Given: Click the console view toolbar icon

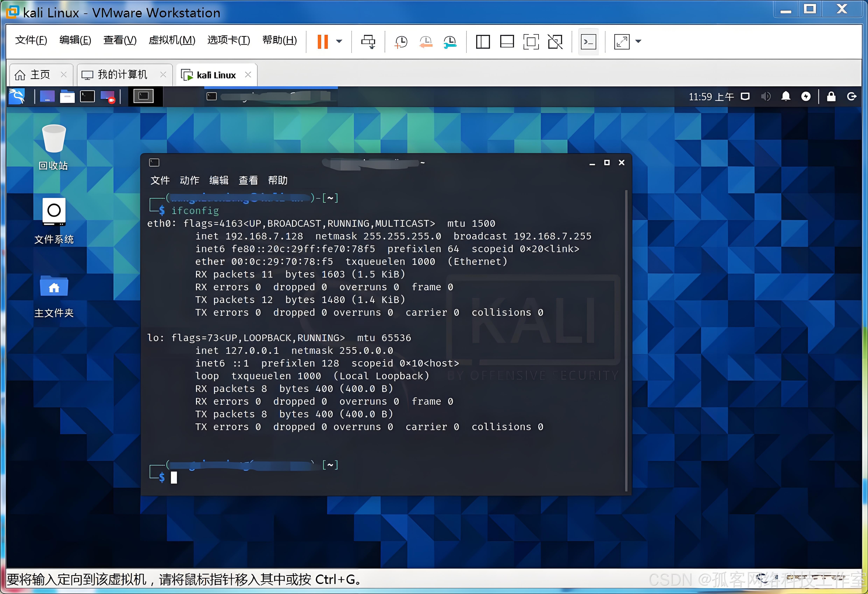Looking at the screenshot, I should tap(589, 42).
